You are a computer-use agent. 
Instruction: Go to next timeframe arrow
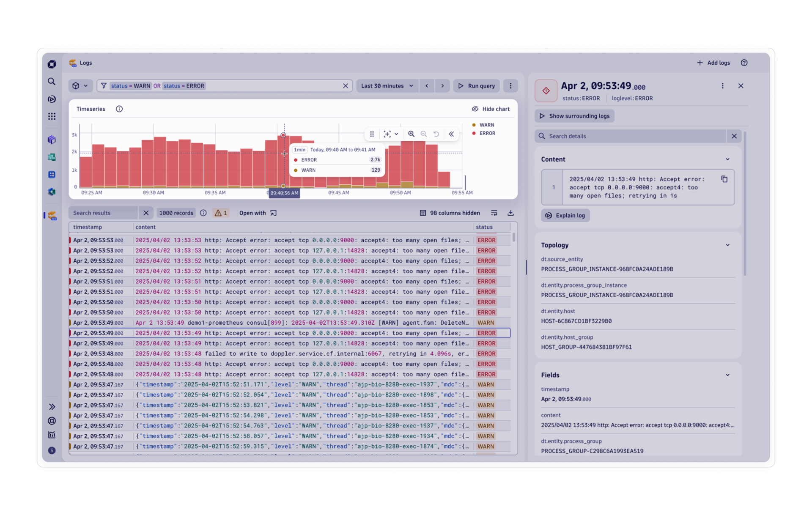(x=442, y=86)
